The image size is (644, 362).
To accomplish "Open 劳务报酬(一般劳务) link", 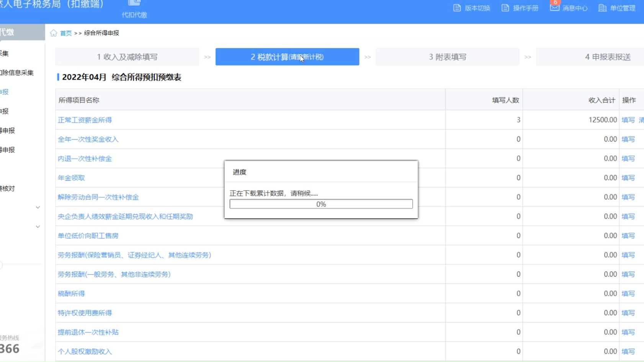I will pos(114,274).
